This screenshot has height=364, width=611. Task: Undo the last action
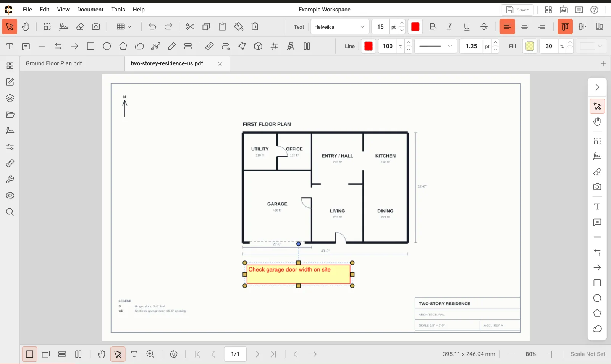(152, 27)
